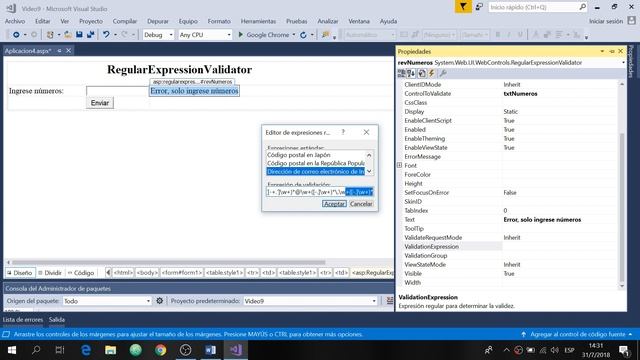Click the browser refresh toolbar icon
Viewport: 640px width, 360px height.
point(303,35)
